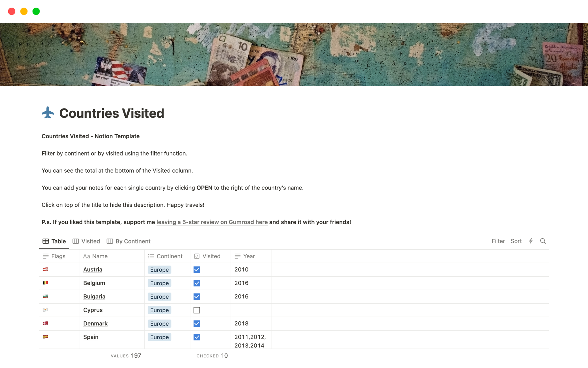Viewport: 588px width, 368px height.
Task: Open the Spain country page
Action: point(91,337)
